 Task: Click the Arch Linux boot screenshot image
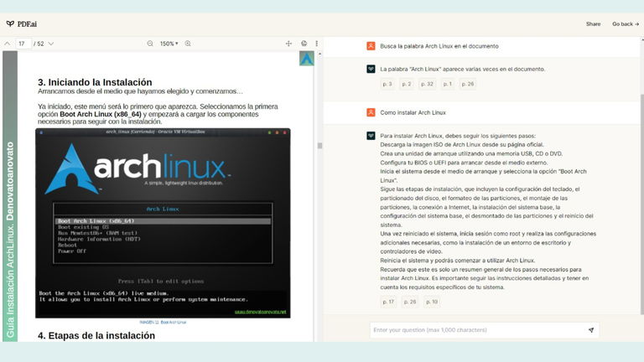[x=163, y=223]
